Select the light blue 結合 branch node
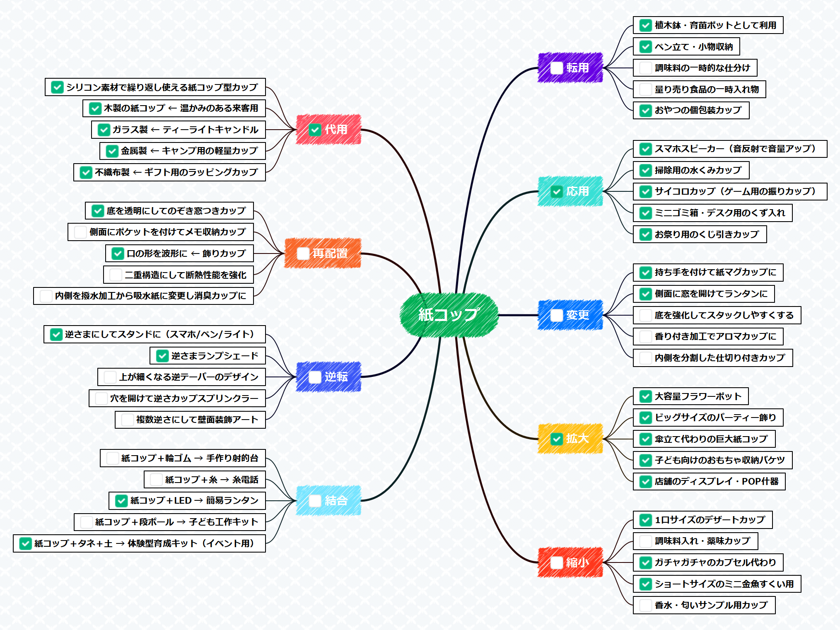The height and width of the screenshot is (630, 840). pos(336,501)
